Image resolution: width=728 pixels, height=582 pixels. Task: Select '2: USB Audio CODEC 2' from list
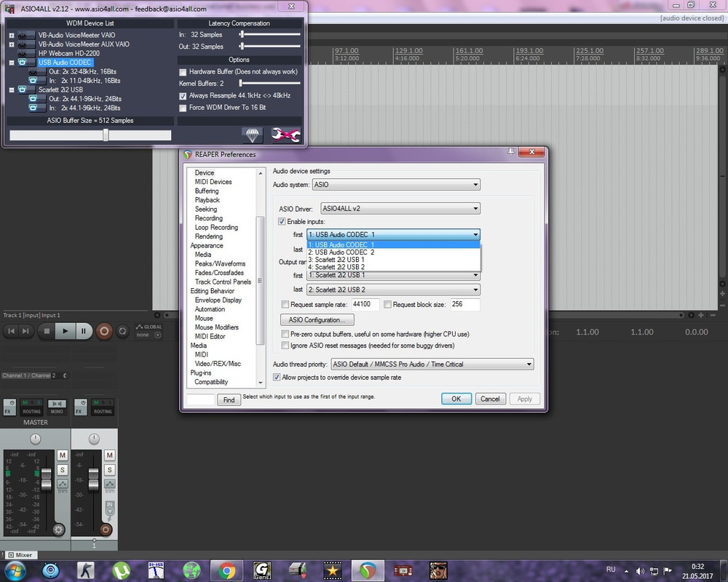393,252
